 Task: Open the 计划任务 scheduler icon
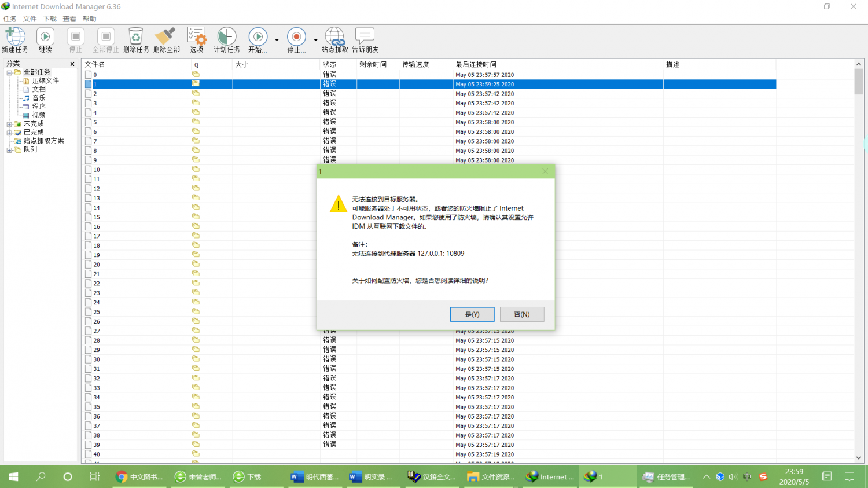click(x=227, y=39)
